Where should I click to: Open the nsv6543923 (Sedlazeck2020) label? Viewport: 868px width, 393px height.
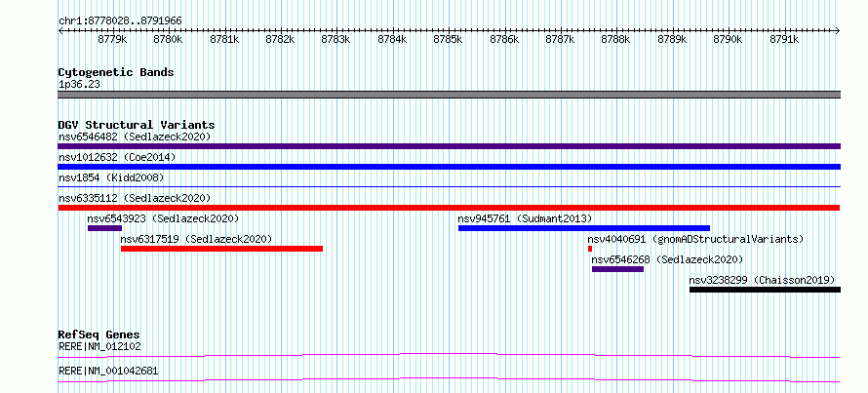click(x=163, y=218)
